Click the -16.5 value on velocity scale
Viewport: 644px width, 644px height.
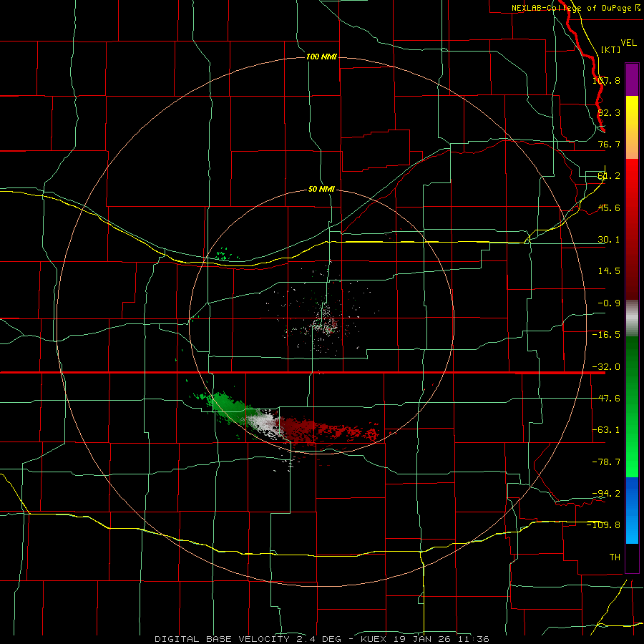(x=606, y=335)
